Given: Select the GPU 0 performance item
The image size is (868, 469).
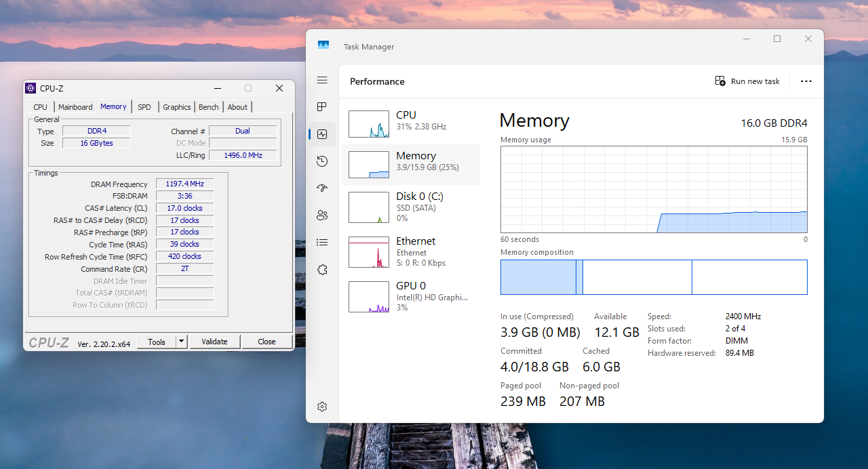Looking at the screenshot, I should (x=411, y=296).
